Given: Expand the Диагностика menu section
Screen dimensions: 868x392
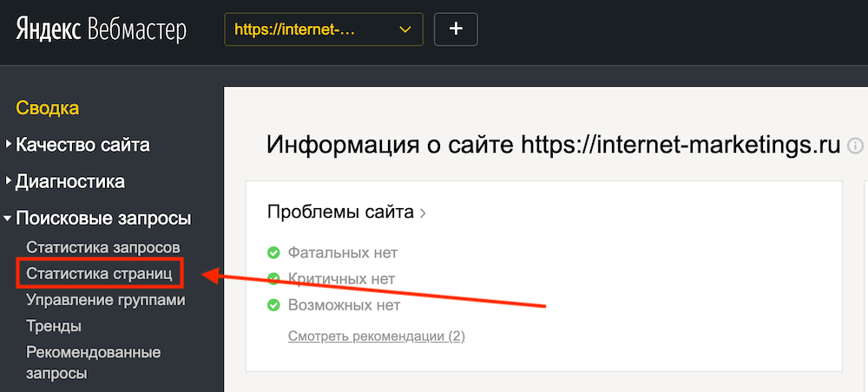Looking at the screenshot, I should (x=70, y=182).
